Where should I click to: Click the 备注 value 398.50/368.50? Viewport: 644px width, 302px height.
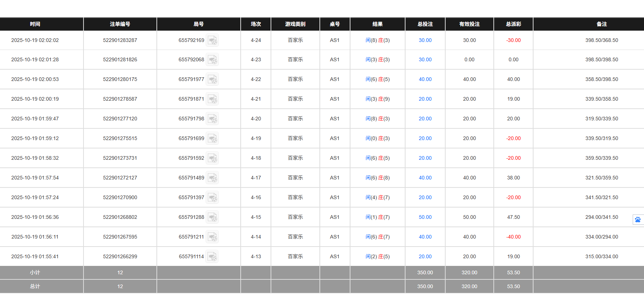point(602,40)
